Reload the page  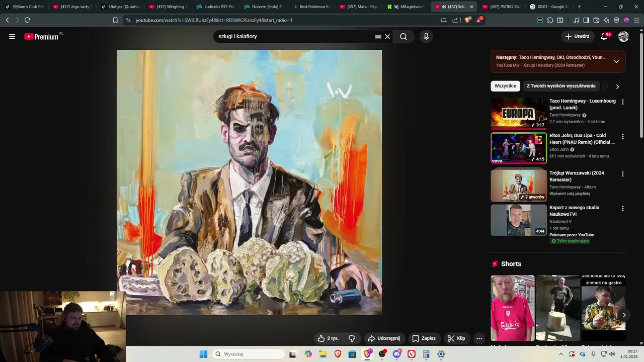click(27, 20)
